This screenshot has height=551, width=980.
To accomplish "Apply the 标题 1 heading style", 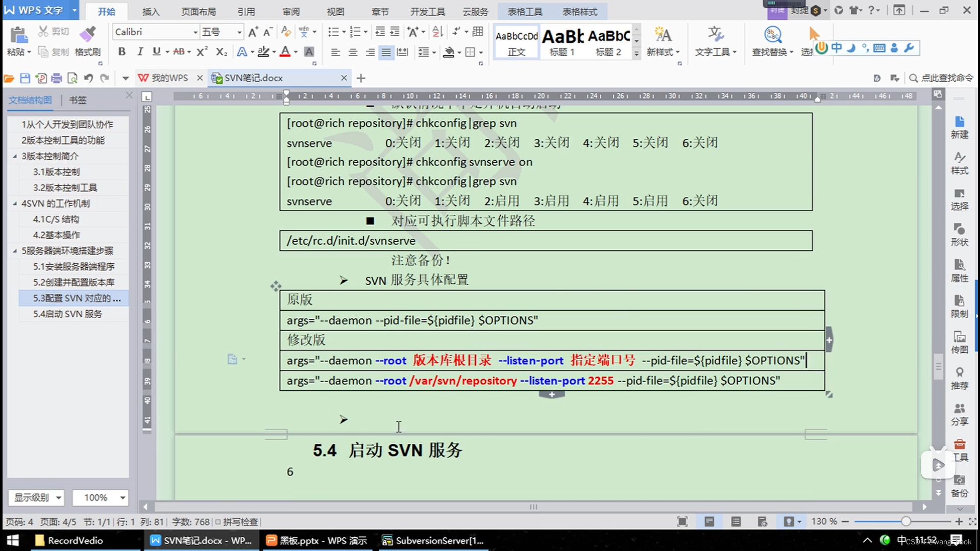I will pos(562,42).
